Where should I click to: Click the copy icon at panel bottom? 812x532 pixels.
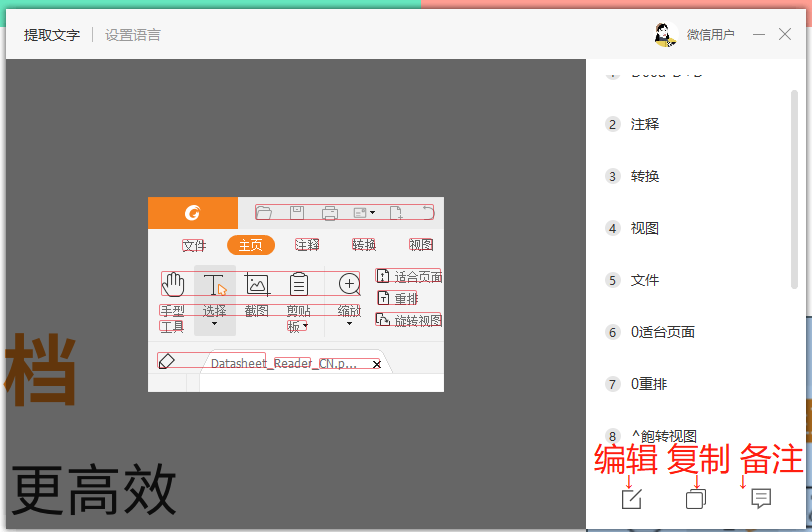[695, 499]
